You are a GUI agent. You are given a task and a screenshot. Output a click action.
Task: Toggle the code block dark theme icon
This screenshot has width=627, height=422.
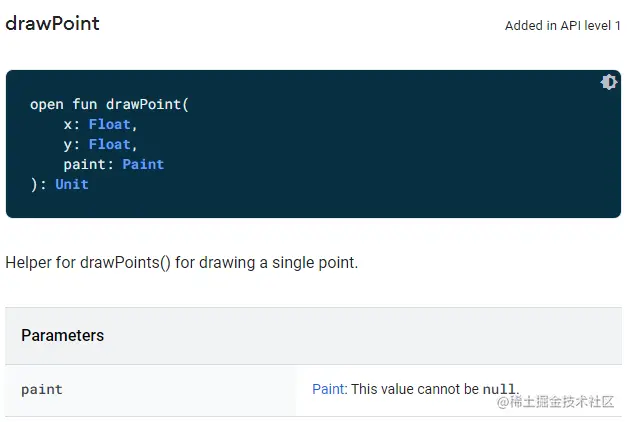608,82
